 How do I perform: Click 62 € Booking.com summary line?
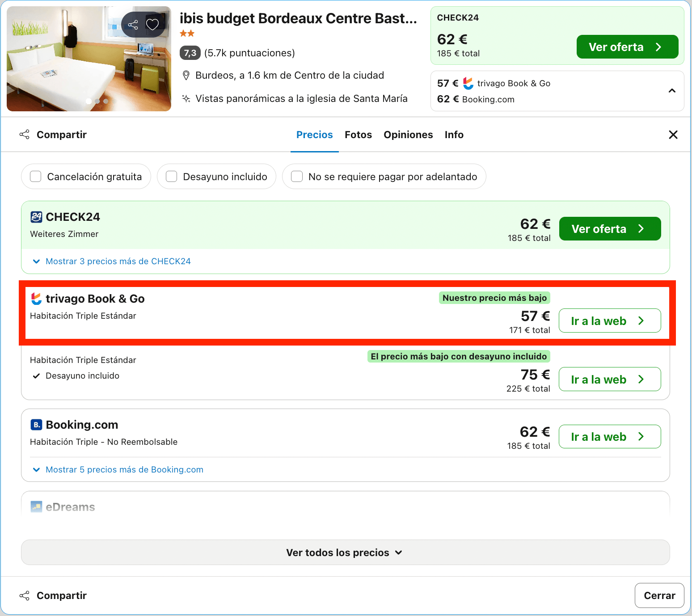[476, 99]
